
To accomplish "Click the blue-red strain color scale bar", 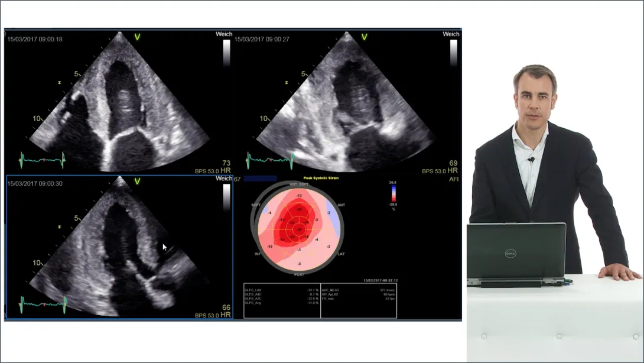I will tap(393, 193).
